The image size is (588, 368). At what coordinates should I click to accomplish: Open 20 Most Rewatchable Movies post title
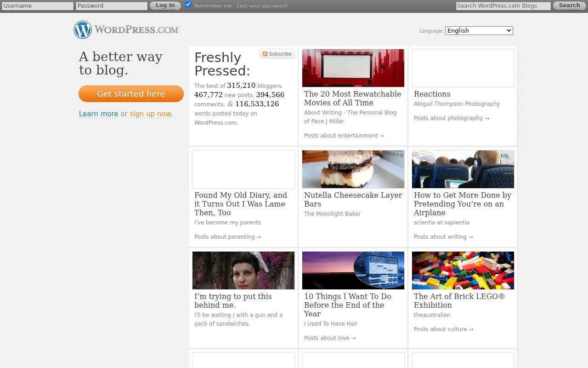click(352, 98)
